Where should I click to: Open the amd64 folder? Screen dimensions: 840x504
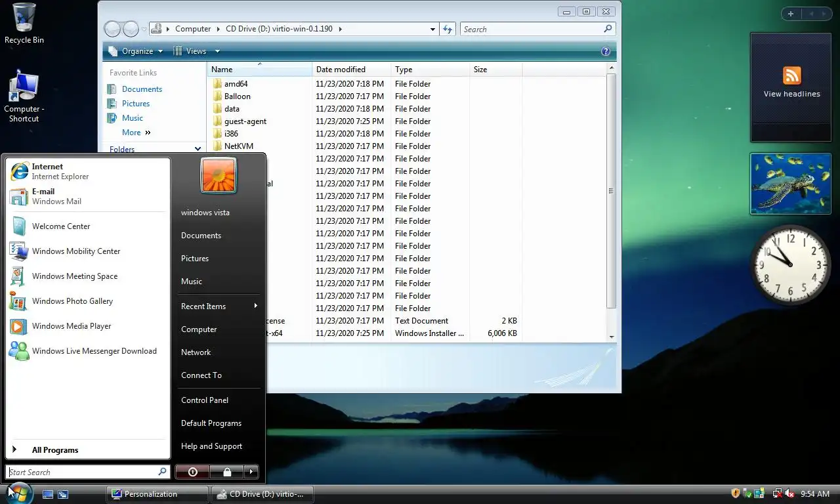coord(236,84)
